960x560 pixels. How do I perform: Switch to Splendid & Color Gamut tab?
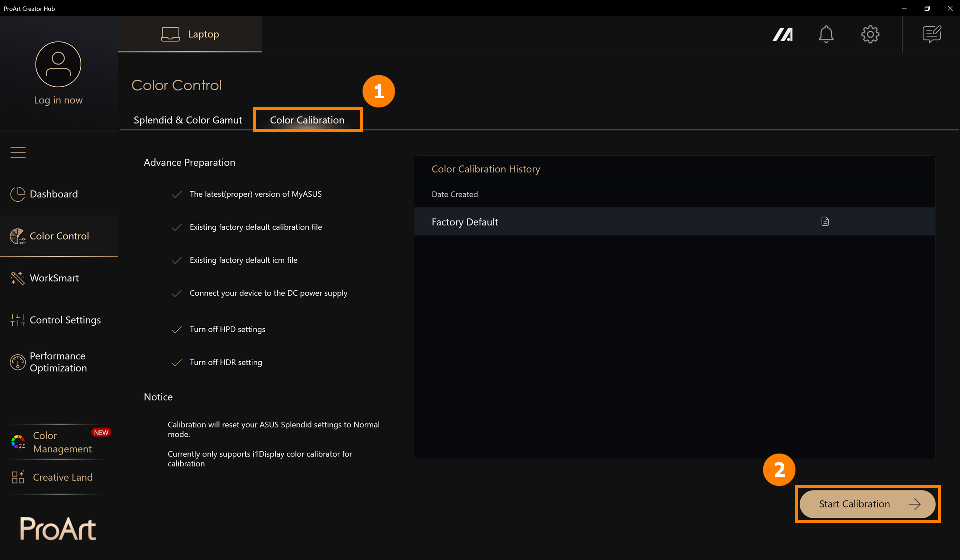[188, 120]
